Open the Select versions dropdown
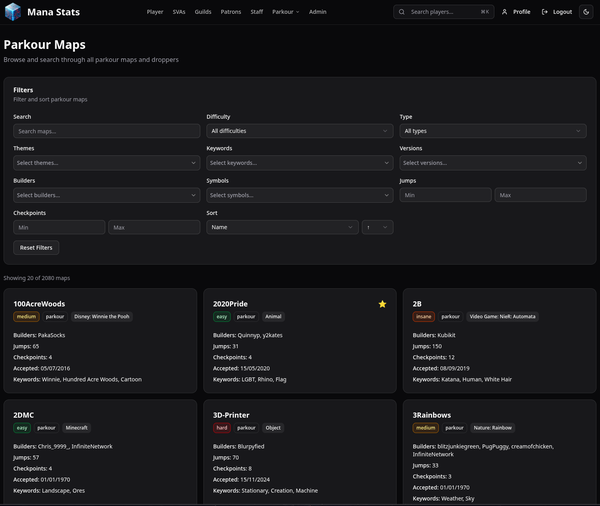The height and width of the screenshot is (506, 600). point(493,163)
